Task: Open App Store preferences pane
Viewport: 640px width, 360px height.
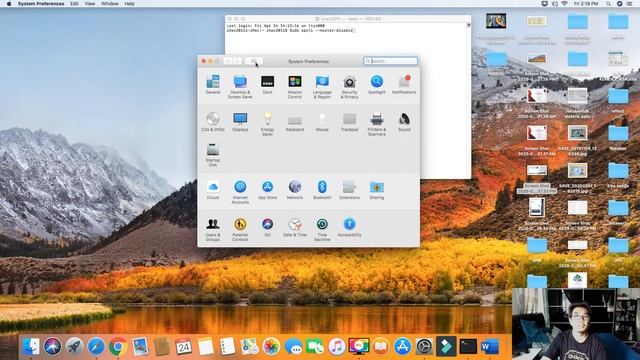Action: [x=267, y=189]
